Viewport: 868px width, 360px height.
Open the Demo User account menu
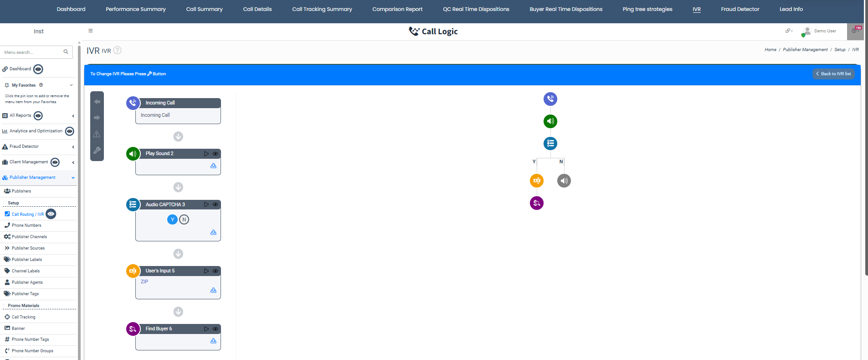(x=820, y=31)
